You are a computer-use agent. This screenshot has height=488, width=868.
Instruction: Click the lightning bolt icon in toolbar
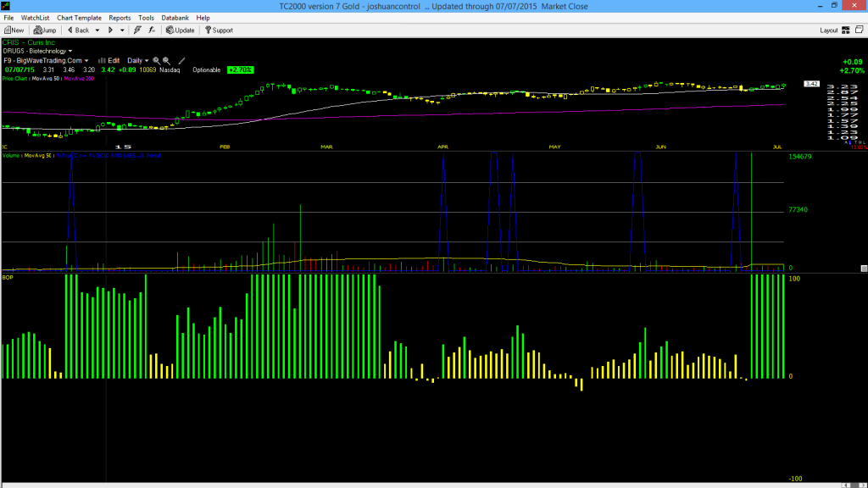click(x=137, y=30)
